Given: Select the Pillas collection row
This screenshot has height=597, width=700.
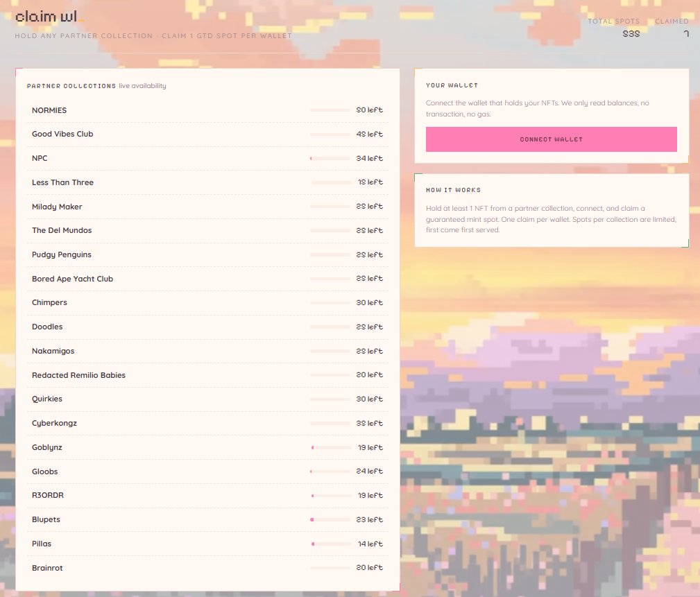Looking at the screenshot, I should tap(207, 544).
